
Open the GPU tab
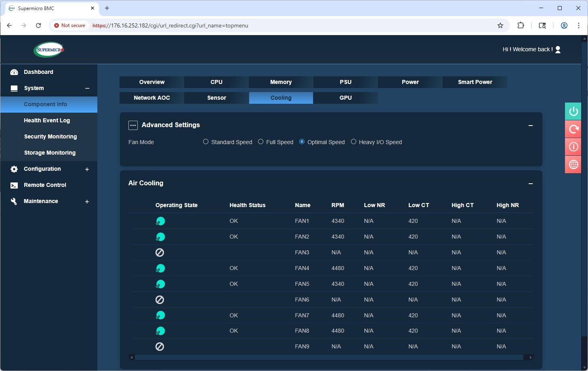coord(345,98)
